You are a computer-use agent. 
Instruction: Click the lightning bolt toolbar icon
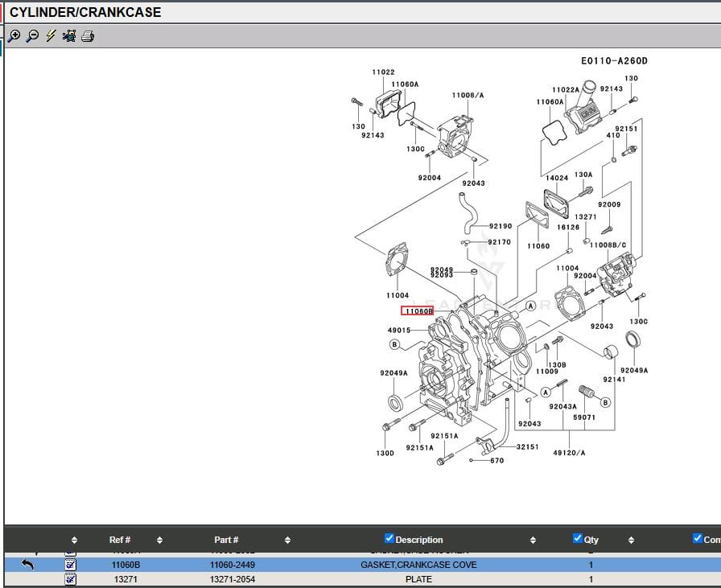(51, 36)
